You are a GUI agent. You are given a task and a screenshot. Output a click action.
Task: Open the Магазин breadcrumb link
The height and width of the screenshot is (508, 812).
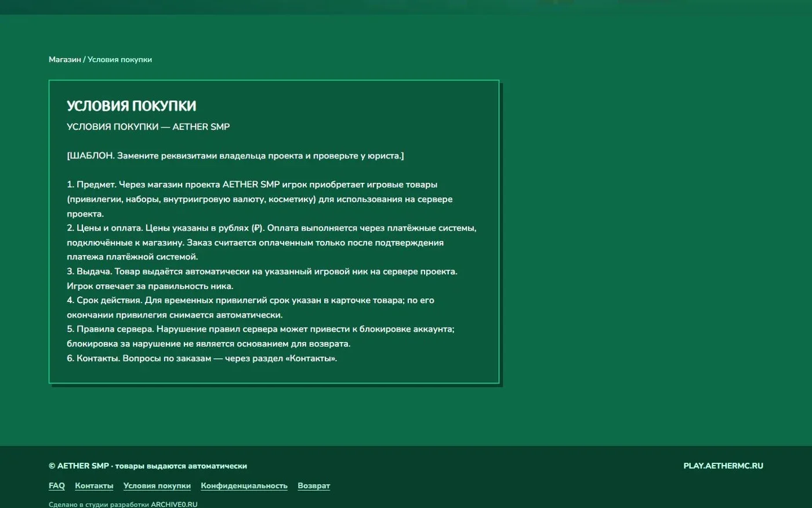(65, 59)
